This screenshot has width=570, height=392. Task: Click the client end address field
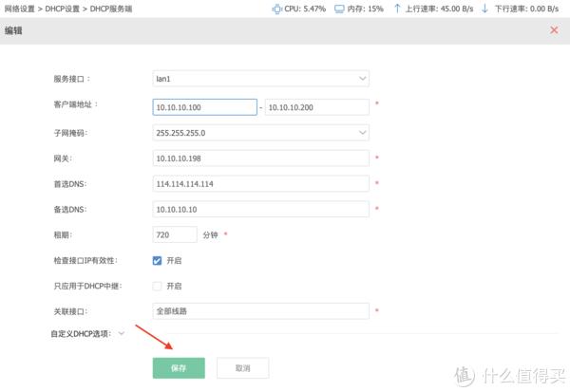tap(316, 106)
